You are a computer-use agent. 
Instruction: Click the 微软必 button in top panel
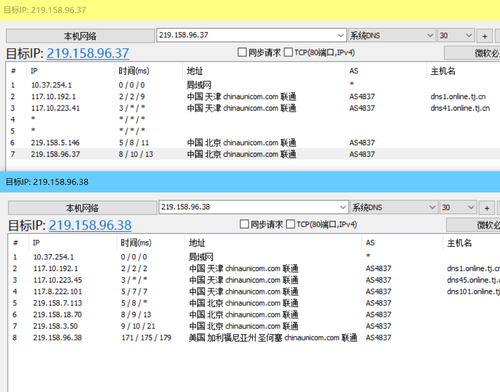pyautogui.click(x=472, y=53)
